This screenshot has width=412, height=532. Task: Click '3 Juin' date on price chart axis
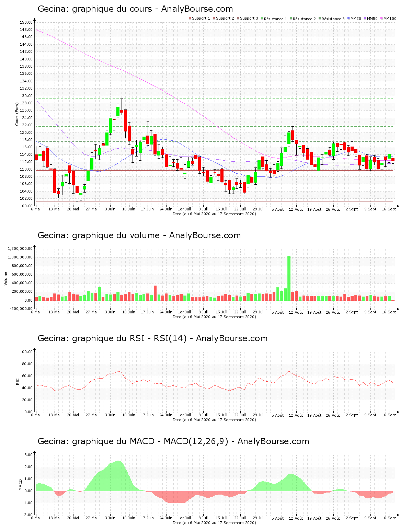110,209
